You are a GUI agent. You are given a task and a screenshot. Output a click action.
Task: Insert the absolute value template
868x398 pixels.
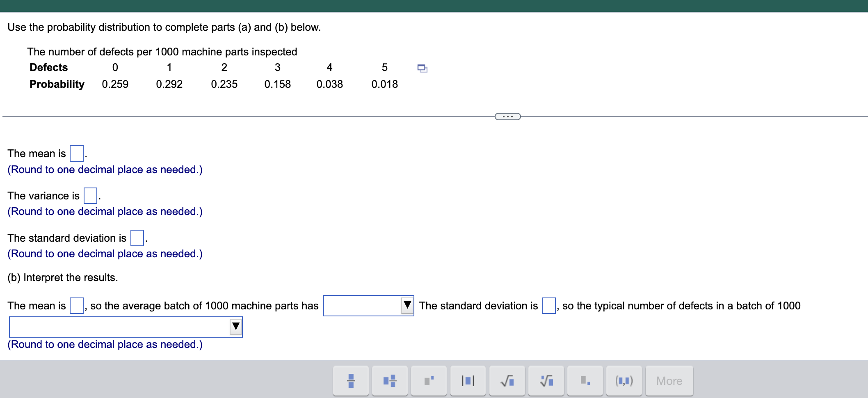468,381
